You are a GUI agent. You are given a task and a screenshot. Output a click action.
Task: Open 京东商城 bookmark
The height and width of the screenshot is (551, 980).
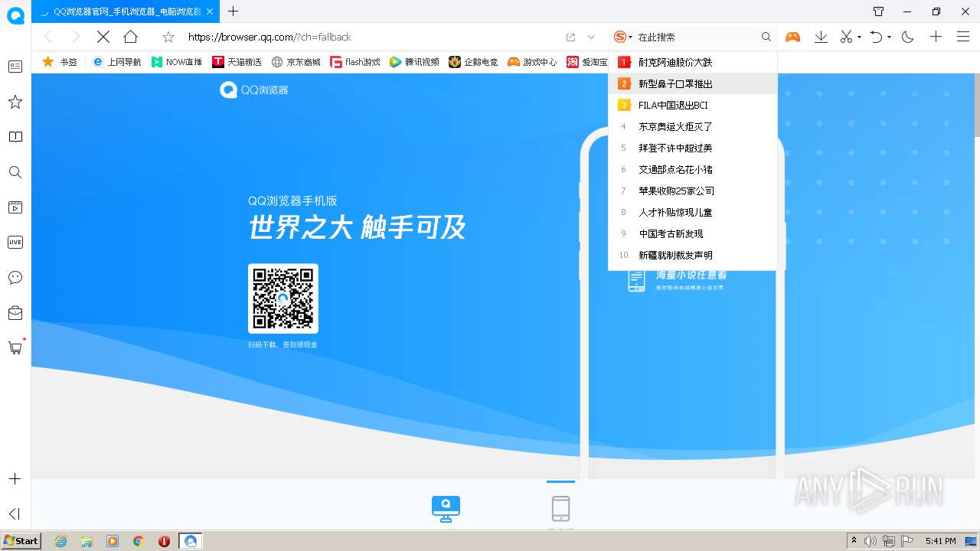(296, 62)
